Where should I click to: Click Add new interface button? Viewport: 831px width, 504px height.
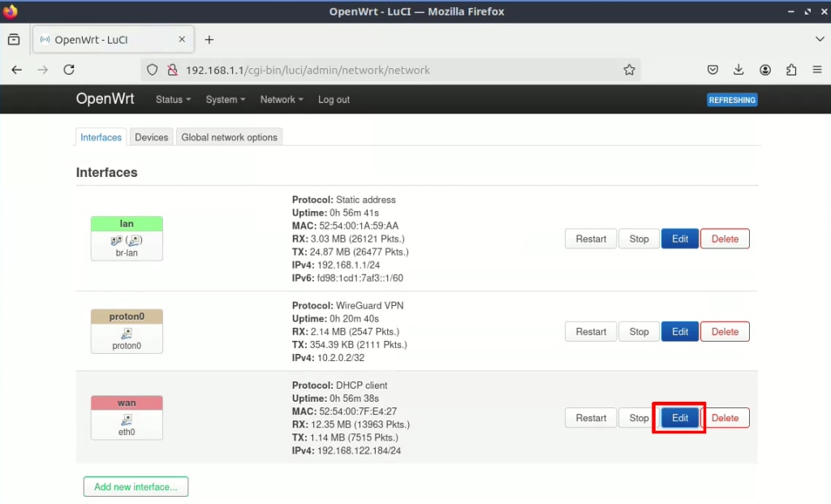pyautogui.click(x=136, y=486)
